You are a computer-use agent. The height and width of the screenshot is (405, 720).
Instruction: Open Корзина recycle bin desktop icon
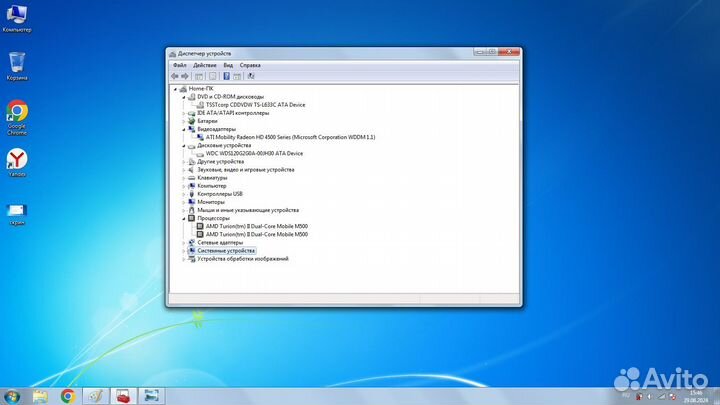(x=17, y=66)
